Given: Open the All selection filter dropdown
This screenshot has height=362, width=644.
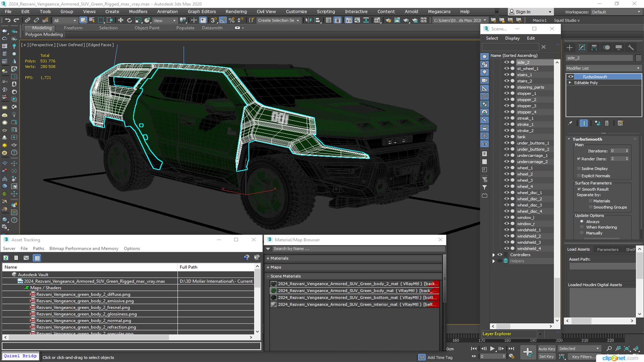Looking at the screenshot, I should [65, 20].
